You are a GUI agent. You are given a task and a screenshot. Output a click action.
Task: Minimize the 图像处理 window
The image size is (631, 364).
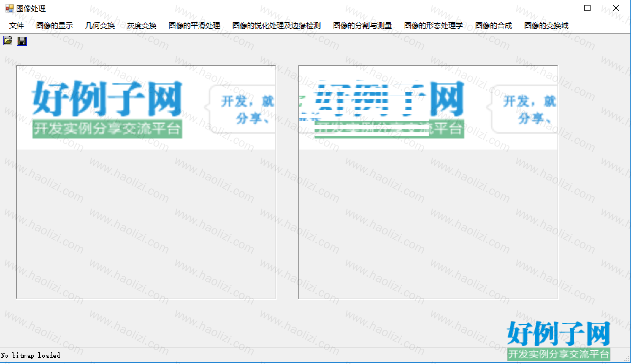[x=560, y=8]
